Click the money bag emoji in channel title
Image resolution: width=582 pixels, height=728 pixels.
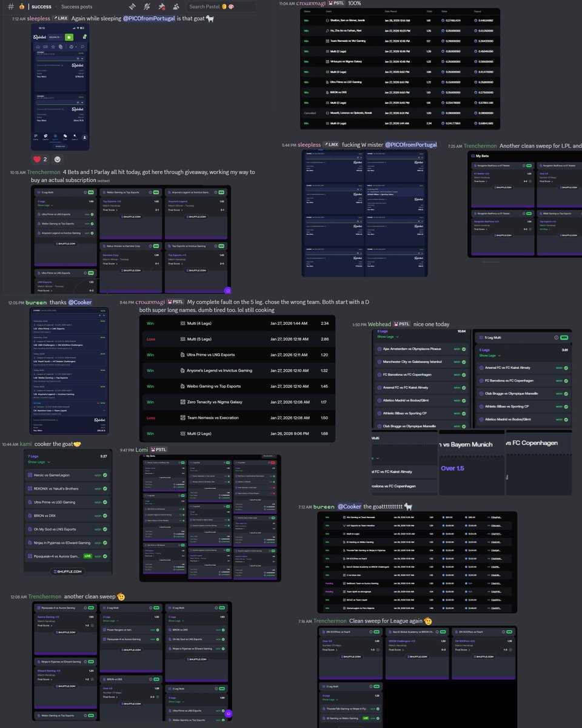coord(23,6)
